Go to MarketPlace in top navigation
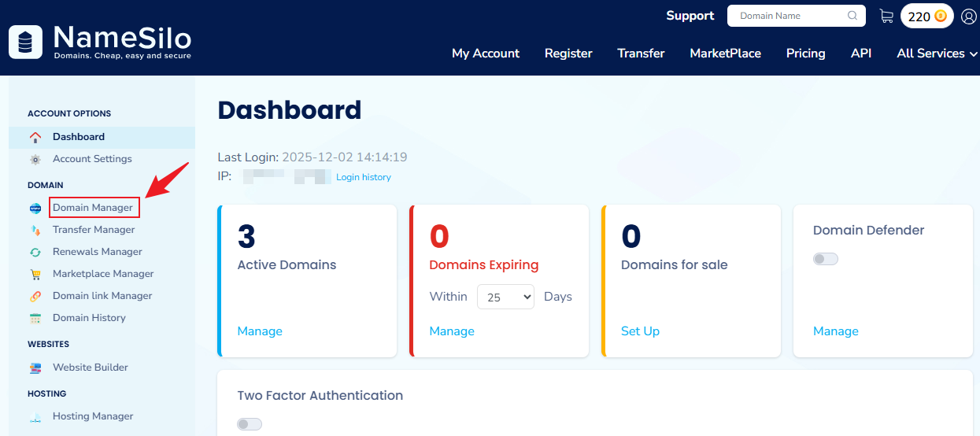 (x=725, y=54)
